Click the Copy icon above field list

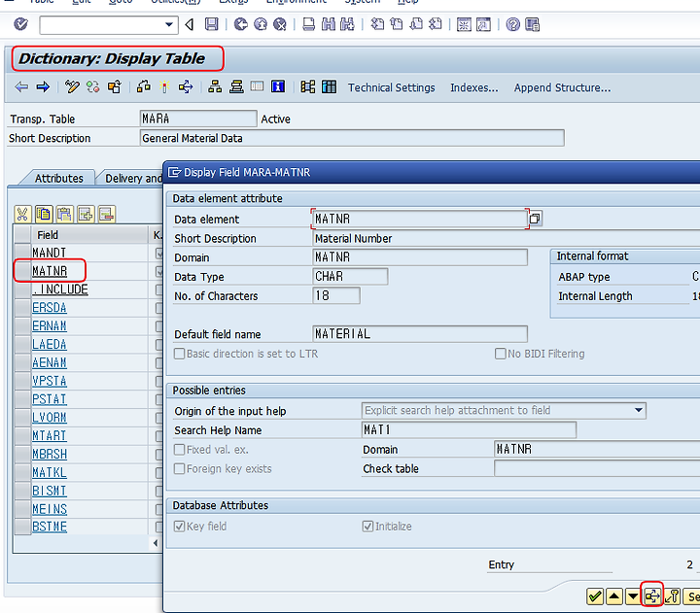pos(44,214)
